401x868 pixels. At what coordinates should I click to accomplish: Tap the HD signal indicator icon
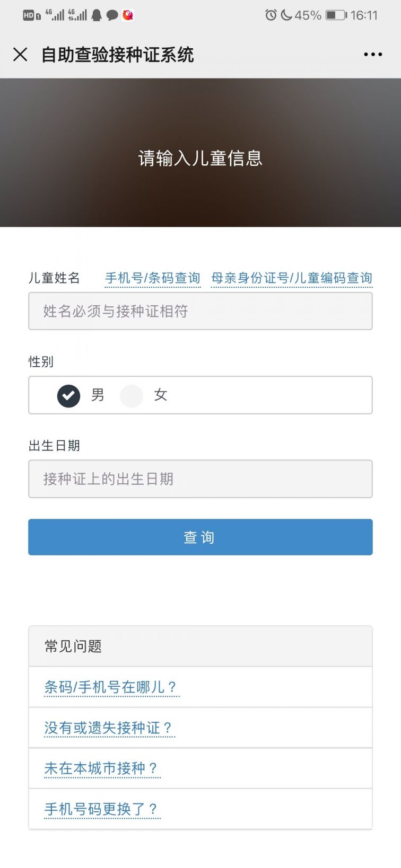[x=32, y=15]
